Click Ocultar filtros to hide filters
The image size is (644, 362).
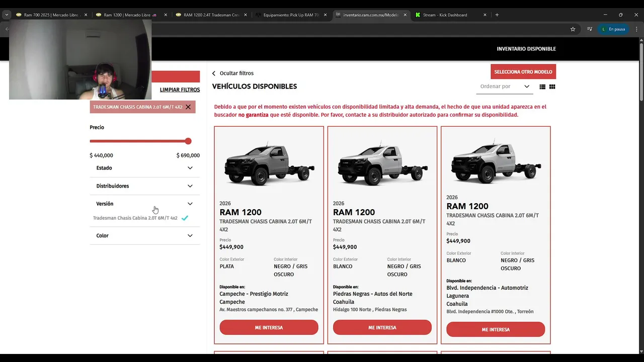[x=236, y=73]
